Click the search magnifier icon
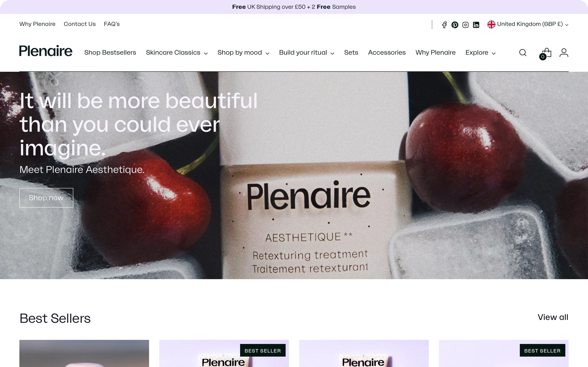This screenshot has height=367, width=588. pyautogui.click(x=523, y=52)
